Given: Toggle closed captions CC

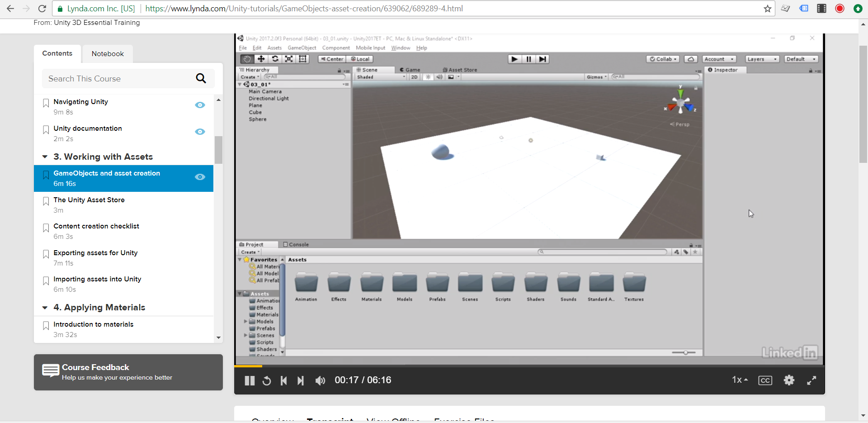Looking at the screenshot, I should (x=765, y=380).
